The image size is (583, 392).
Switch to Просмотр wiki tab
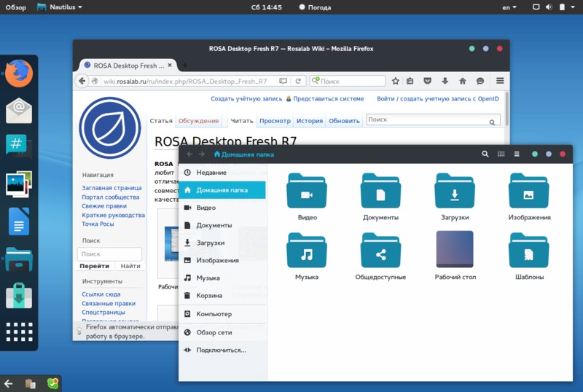tap(275, 120)
